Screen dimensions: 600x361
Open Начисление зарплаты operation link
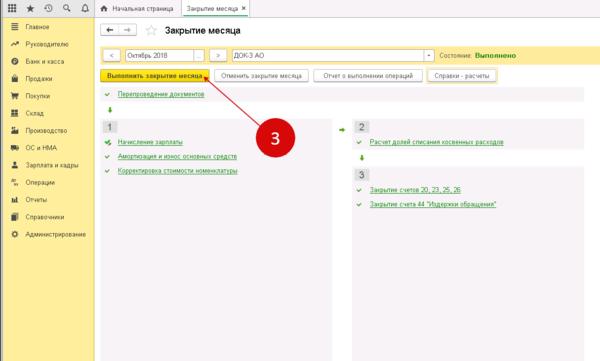point(150,142)
